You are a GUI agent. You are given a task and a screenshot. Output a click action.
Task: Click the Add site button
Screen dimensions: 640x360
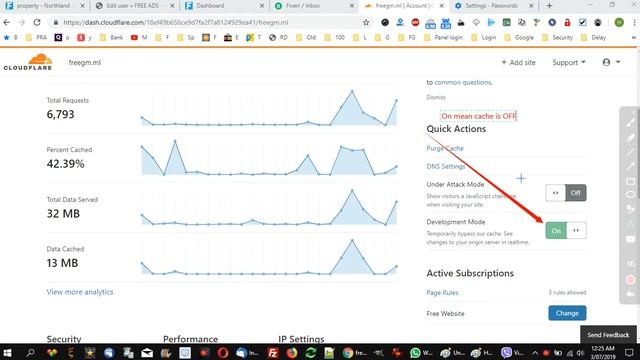click(518, 62)
